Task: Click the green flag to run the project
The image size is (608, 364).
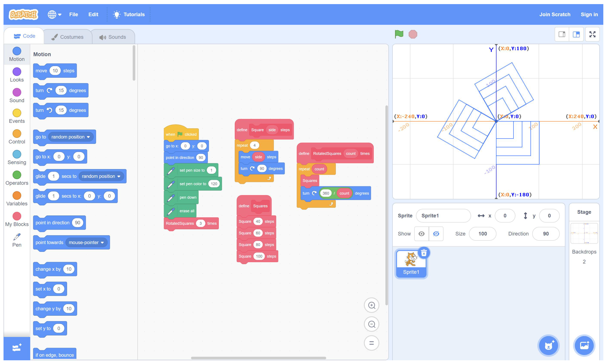Action: (x=399, y=34)
